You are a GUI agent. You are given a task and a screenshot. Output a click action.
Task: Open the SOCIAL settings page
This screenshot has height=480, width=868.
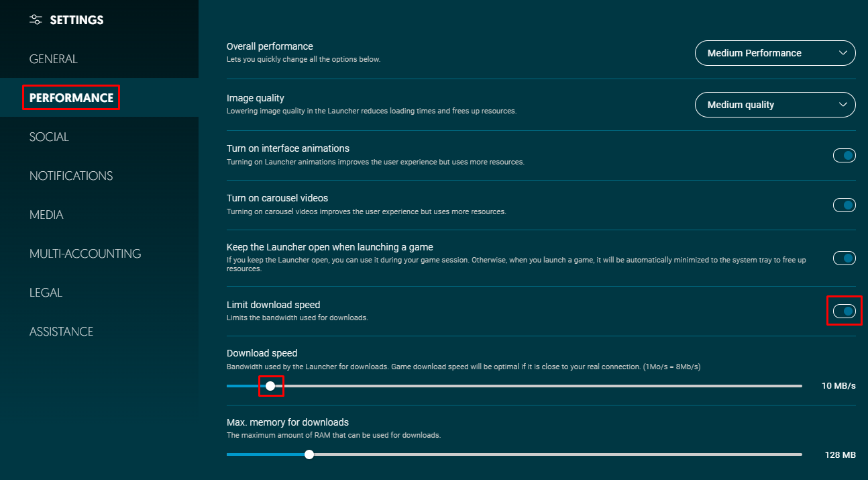pos(49,136)
